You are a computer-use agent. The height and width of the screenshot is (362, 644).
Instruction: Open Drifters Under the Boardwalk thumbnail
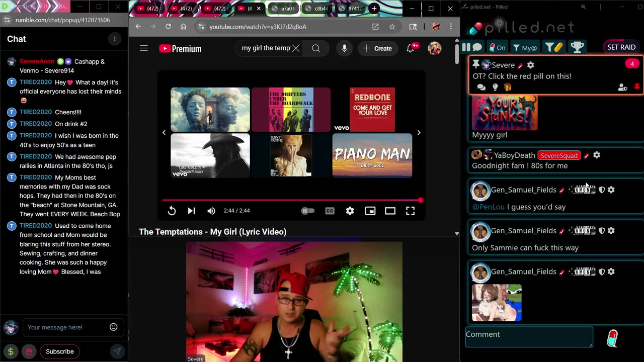coord(291,110)
